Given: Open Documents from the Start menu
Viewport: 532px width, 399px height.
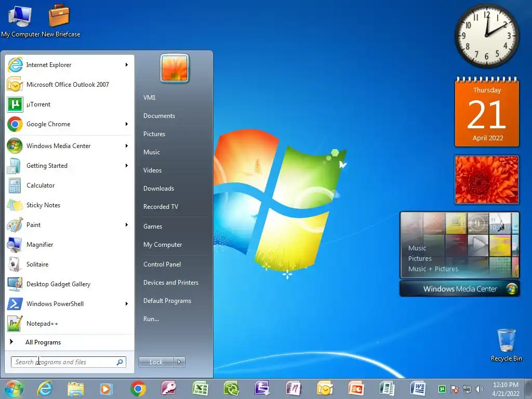Looking at the screenshot, I should [159, 116].
